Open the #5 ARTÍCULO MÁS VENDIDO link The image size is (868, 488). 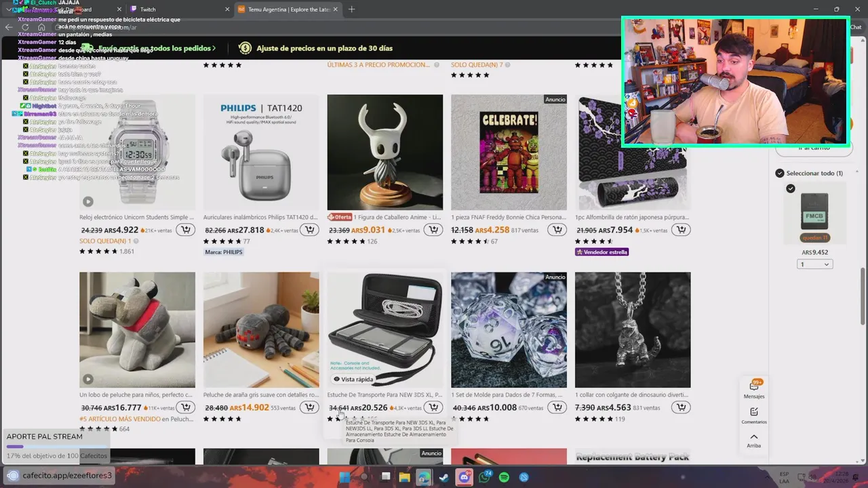coord(119,419)
